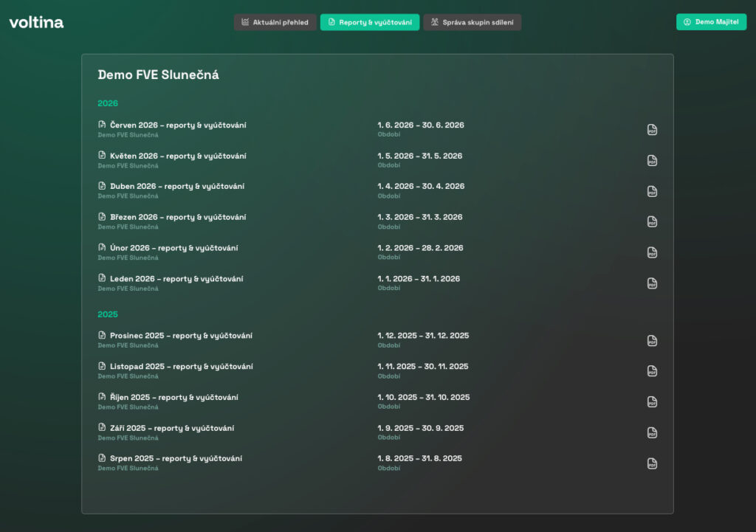Download PDF for Listopad 2025 report

[652, 371]
